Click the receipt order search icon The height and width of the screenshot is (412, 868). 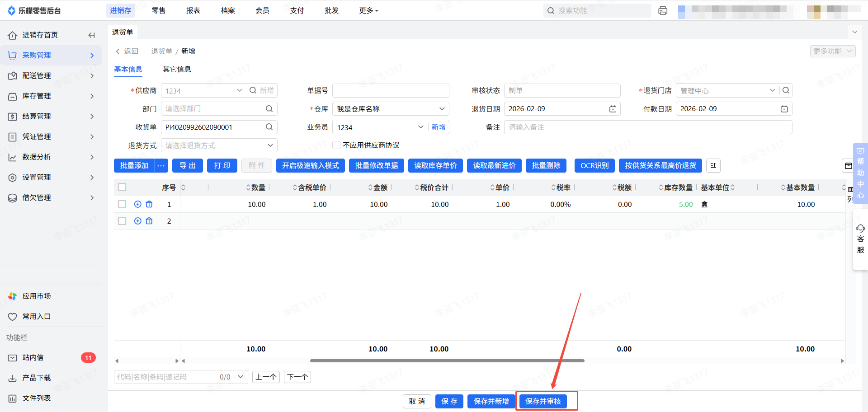[x=269, y=127]
